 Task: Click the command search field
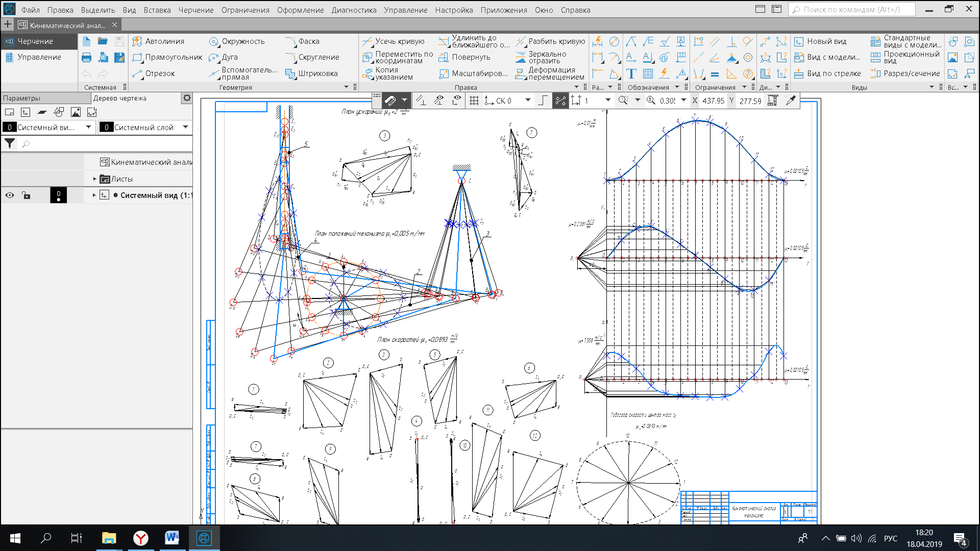pyautogui.click(x=851, y=10)
